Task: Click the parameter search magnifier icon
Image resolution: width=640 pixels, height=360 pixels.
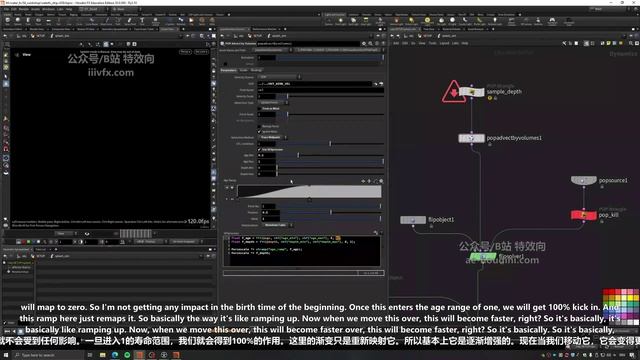Action: tap(370, 43)
